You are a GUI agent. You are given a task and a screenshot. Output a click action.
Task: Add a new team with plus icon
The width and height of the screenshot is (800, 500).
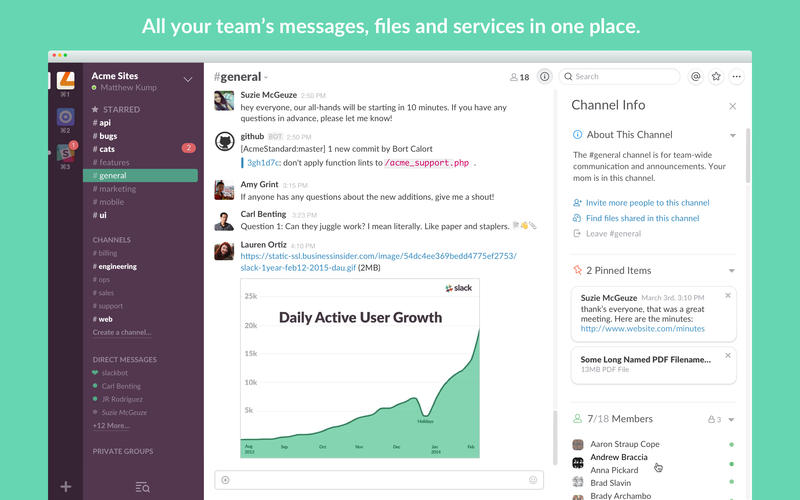pyautogui.click(x=65, y=487)
